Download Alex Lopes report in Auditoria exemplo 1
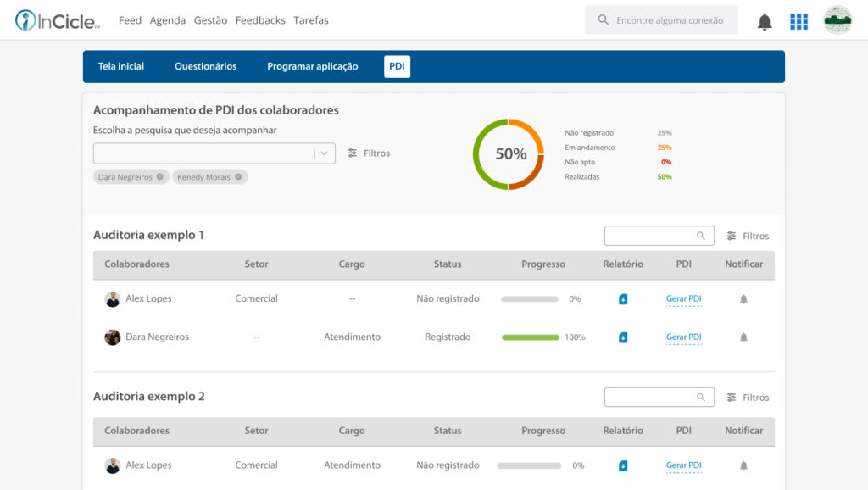This screenshot has height=490, width=868. point(623,299)
